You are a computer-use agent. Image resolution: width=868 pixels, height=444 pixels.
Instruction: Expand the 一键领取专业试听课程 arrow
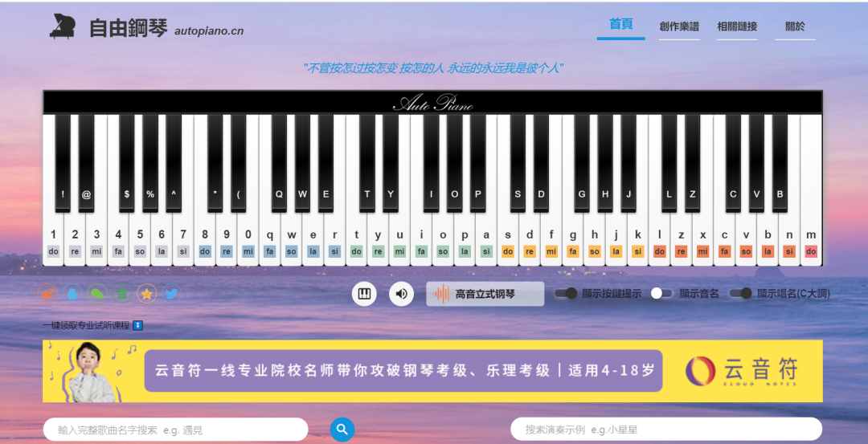[x=138, y=325]
